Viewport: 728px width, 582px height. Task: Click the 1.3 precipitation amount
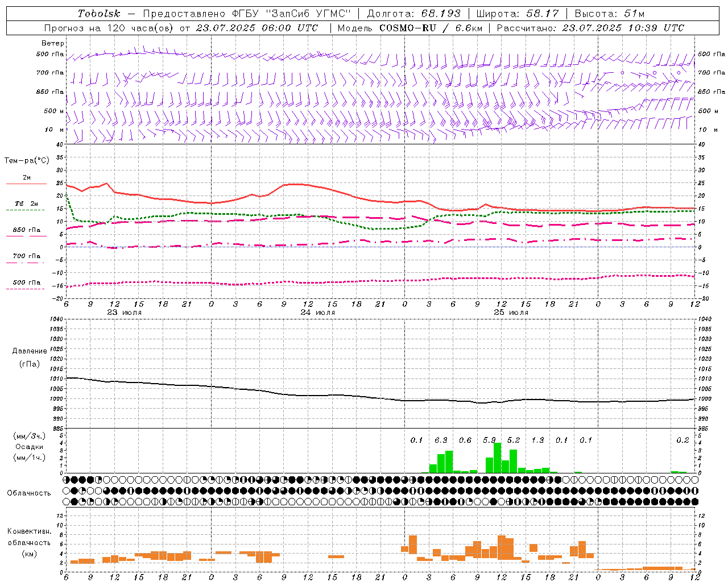pos(537,440)
